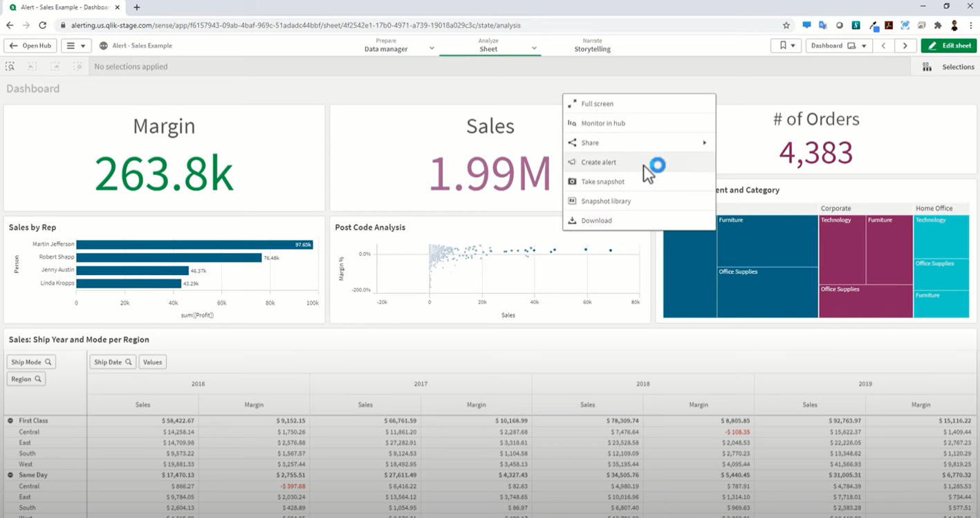Click the Adobe Acrobat extension icon
Viewport: 980px width, 518px height.
tap(889, 25)
